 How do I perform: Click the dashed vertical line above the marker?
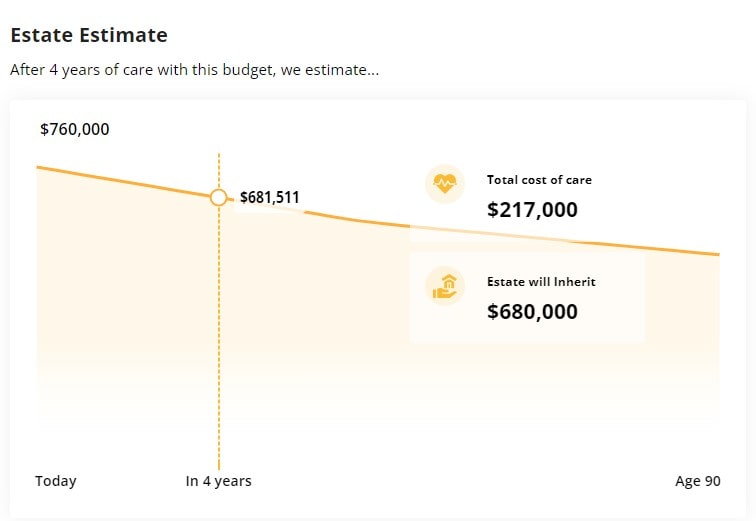[219, 170]
